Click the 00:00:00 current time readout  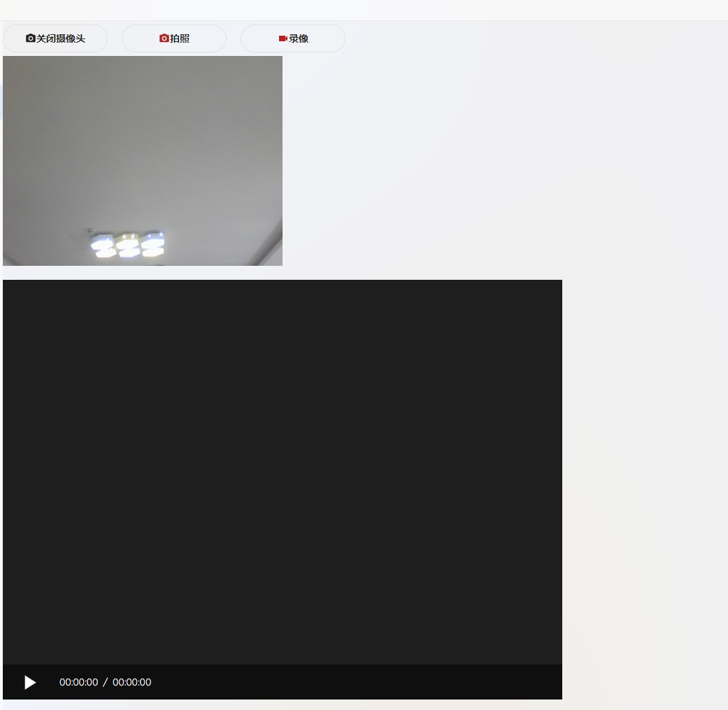click(79, 682)
